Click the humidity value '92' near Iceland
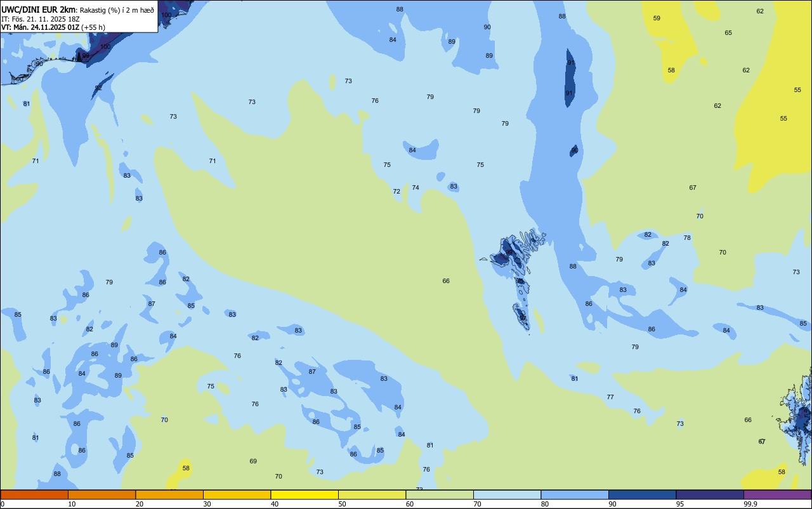This screenshot has width=812, height=509. [x=98, y=88]
